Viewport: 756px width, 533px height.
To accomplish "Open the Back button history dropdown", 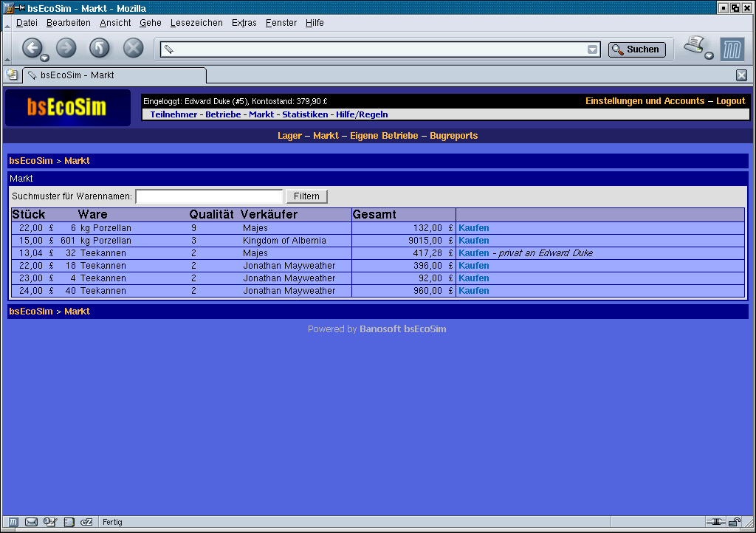I will coord(45,58).
